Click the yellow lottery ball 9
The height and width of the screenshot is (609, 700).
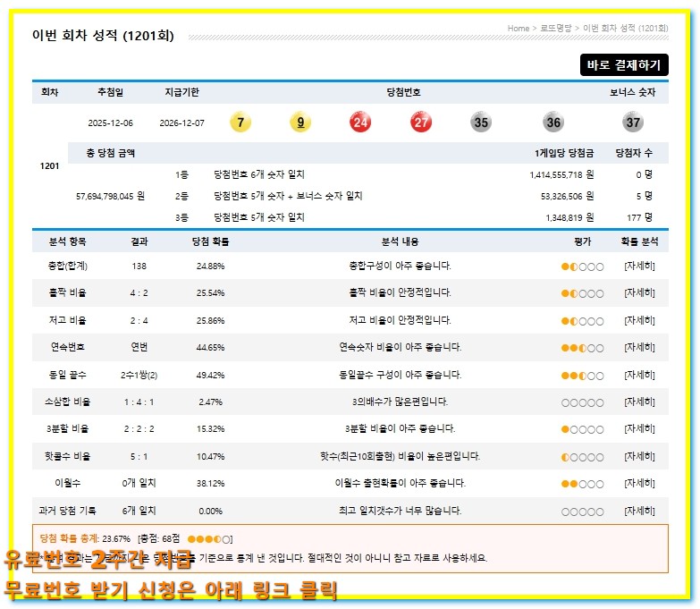click(300, 123)
